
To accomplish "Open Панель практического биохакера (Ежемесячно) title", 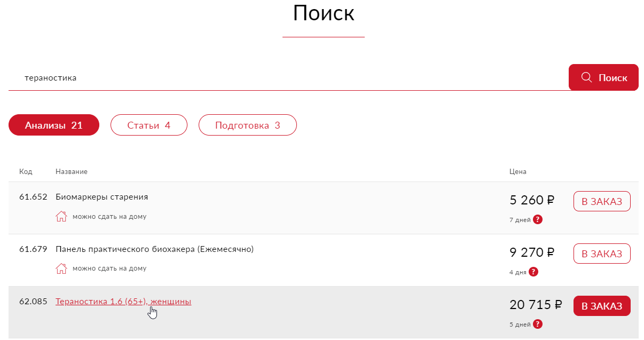I will pyautogui.click(x=154, y=249).
